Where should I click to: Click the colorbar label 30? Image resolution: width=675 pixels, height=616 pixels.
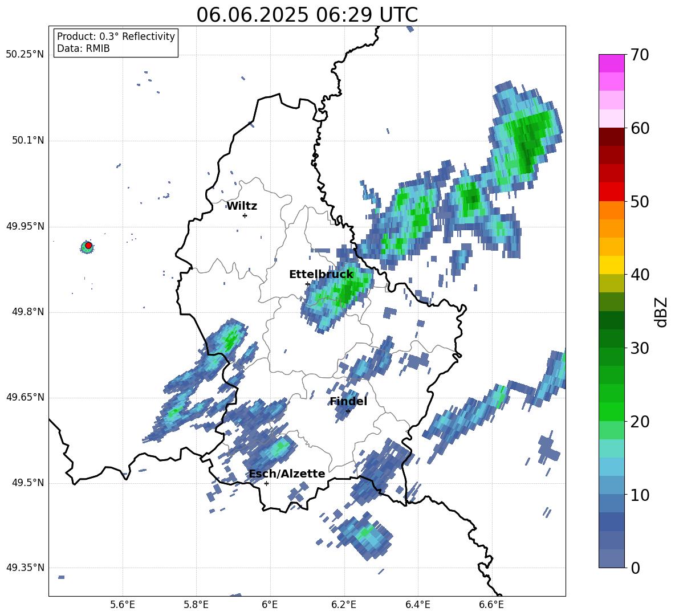tap(640, 348)
